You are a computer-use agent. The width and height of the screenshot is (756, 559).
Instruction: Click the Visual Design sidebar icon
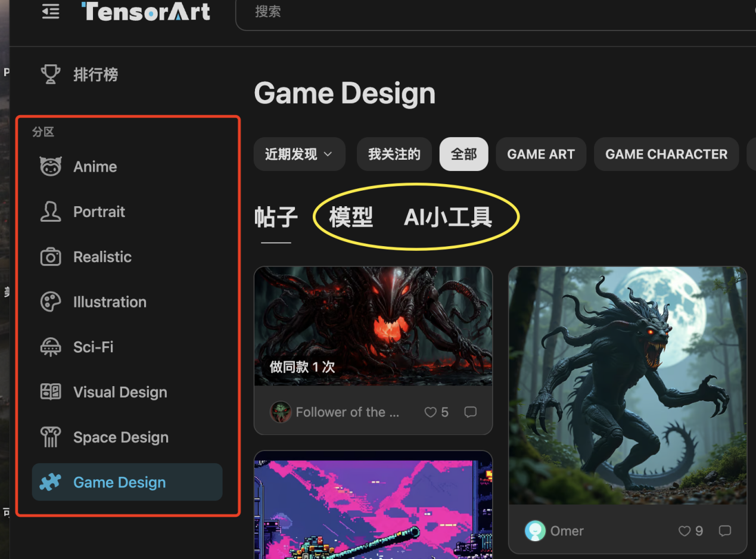tap(50, 392)
